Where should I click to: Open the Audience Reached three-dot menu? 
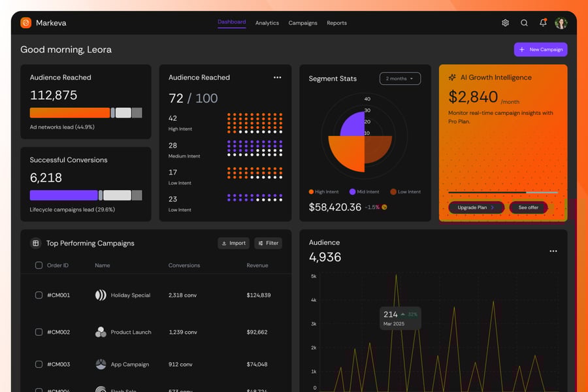277,77
